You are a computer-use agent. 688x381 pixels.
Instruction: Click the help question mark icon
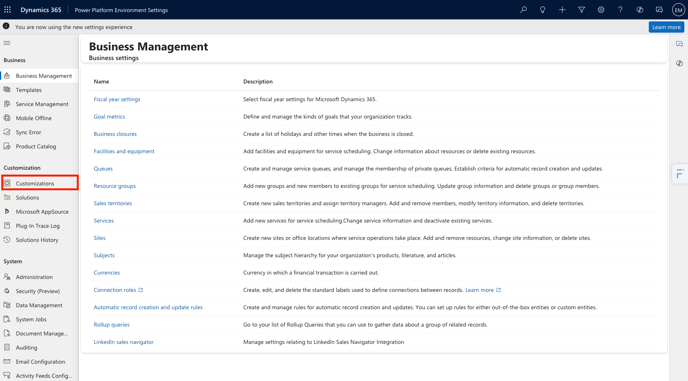(x=620, y=10)
